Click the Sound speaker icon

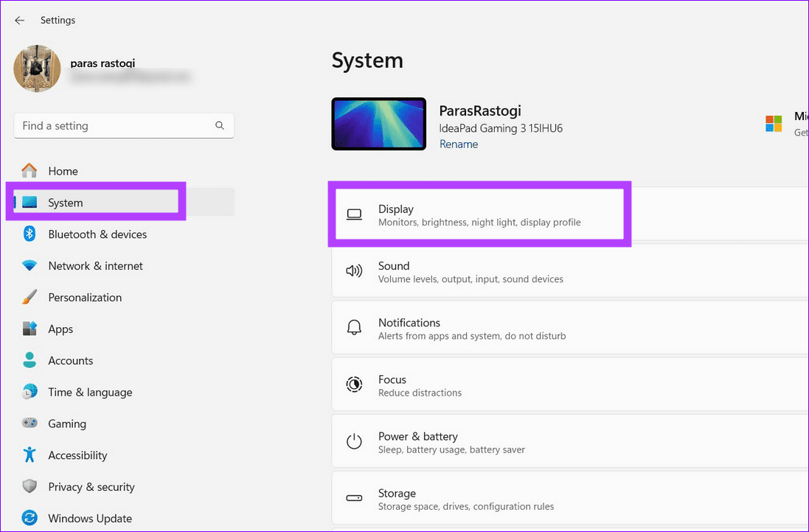coord(355,271)
